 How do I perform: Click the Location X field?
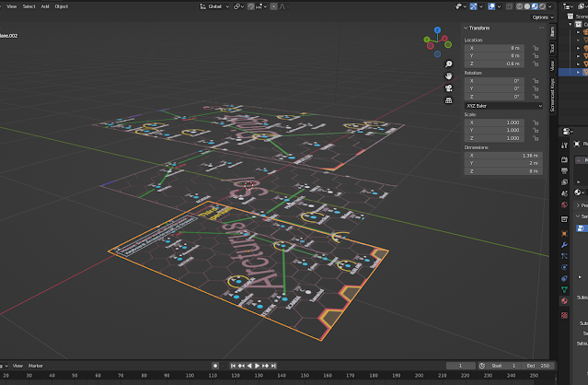[x=494, y=48]
